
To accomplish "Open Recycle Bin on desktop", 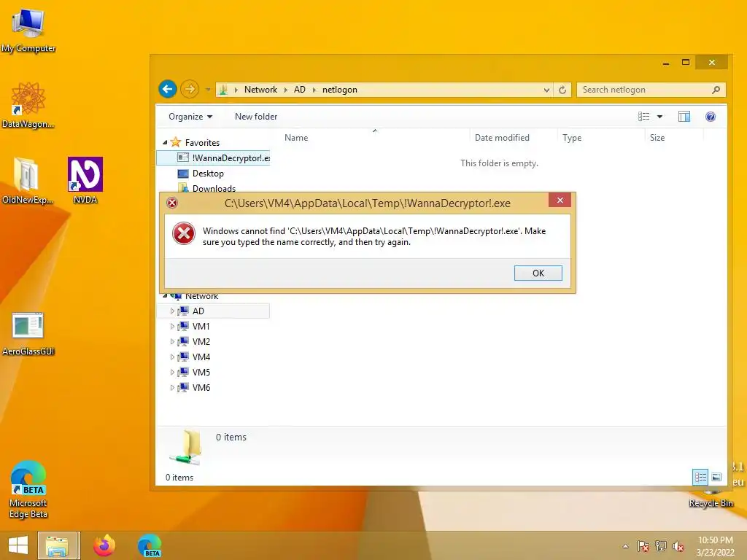I will tap(711, 497).
